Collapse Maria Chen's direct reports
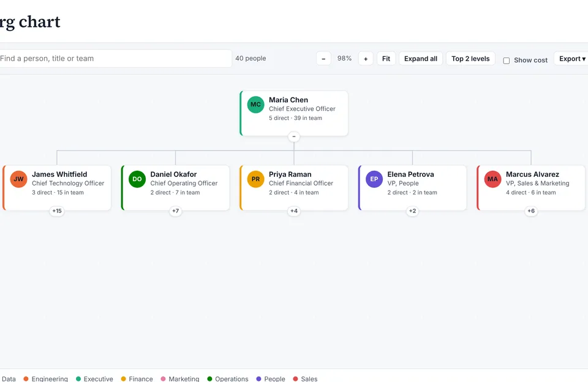The width and height of the screenshot is (588, 382). pos(294,137)
